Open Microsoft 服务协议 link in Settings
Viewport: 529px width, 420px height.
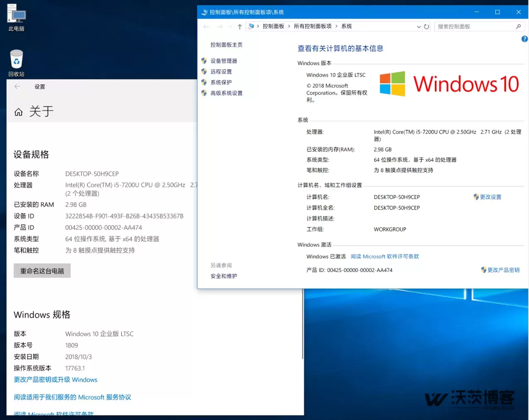(73, 397)
